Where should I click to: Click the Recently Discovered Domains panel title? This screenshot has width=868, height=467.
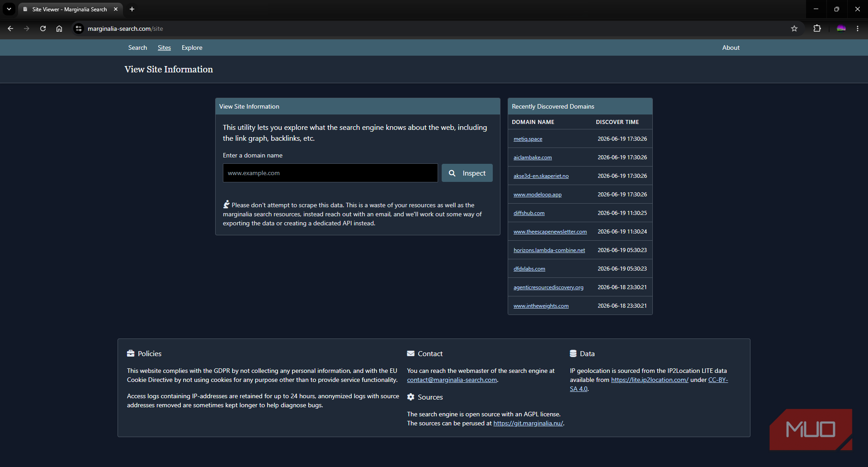coord(553,106)
